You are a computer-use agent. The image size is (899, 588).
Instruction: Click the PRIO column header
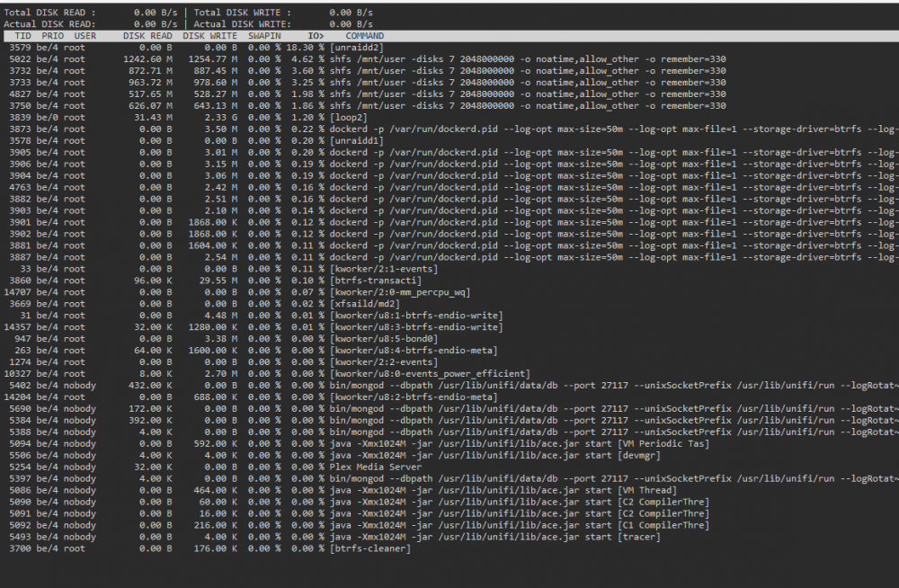point(53,36)
